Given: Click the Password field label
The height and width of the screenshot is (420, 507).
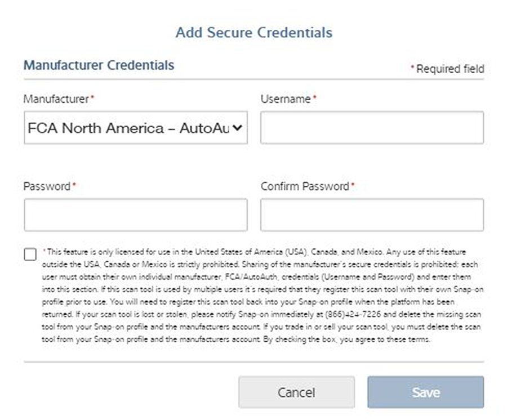Looking at the screenshot, I should click(x=47, y=186).
